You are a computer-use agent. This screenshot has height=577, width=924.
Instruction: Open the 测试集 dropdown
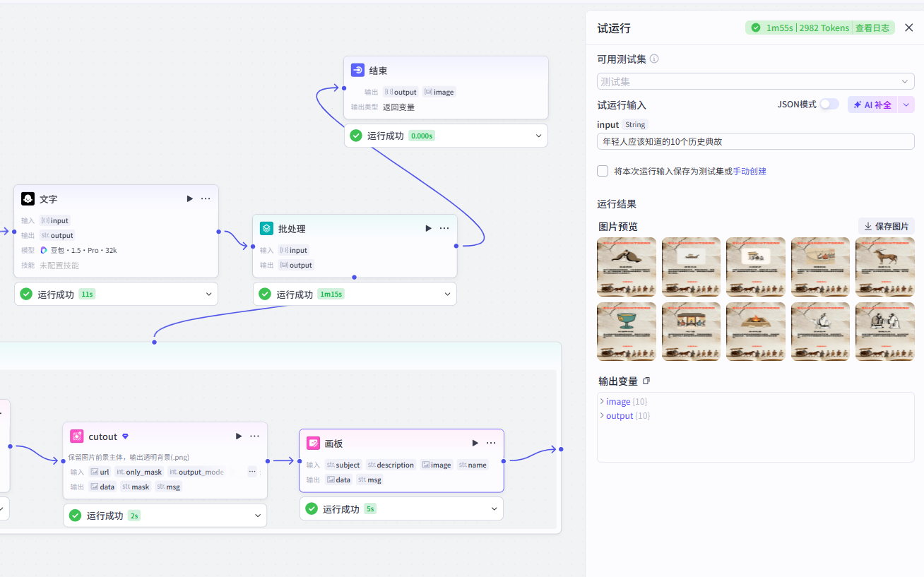pyautogui.click(x=755, y=81)
